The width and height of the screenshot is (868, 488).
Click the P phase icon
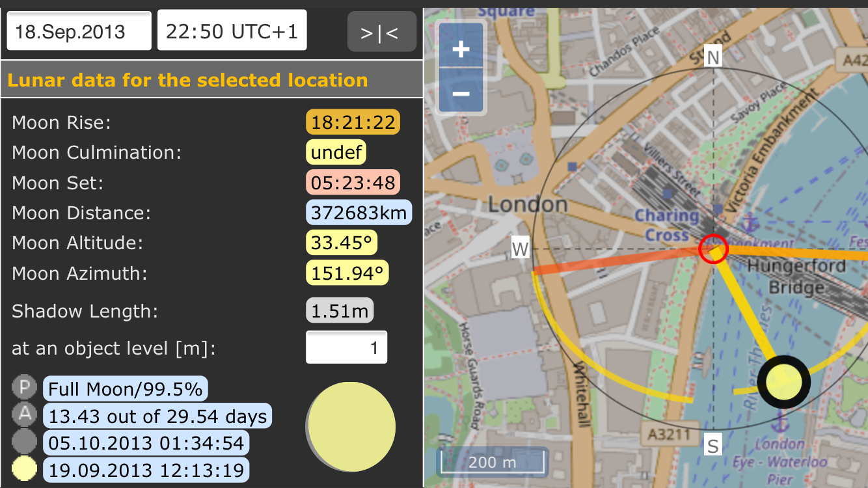25,388
